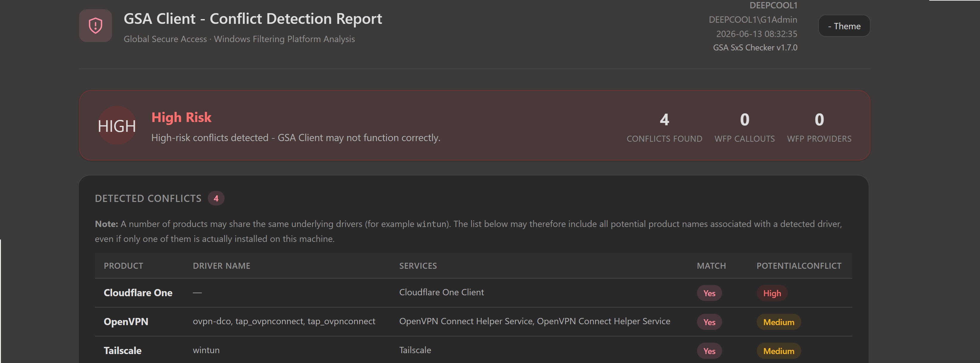This screenshot has width=980, height=363.
Task: Select the OpenVPN product cell
Action: coord(126,322)
